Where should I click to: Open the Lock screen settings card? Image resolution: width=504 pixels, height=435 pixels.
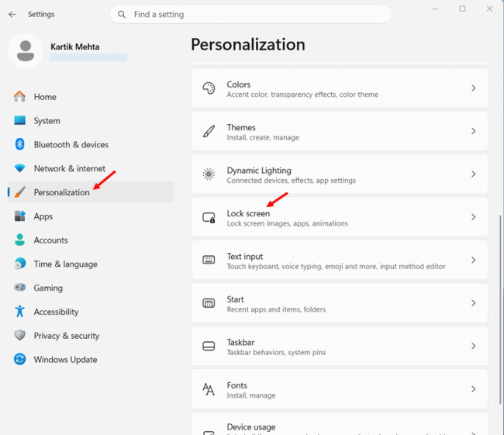pos(340,217)
